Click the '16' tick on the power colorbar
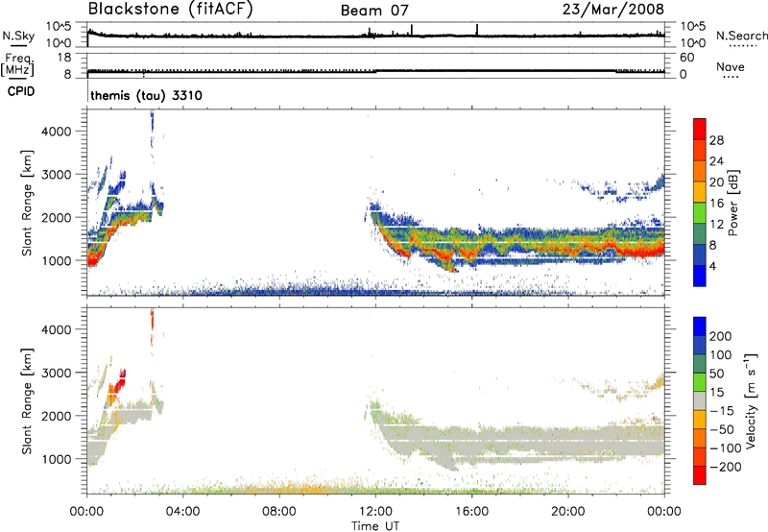Screen dimensions: 768x532 tap(716, 204)
